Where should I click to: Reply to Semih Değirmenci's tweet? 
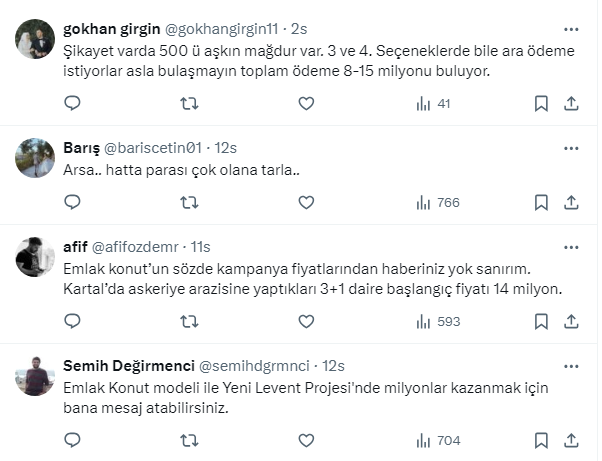pyautogui.click(x=72, y=440)
